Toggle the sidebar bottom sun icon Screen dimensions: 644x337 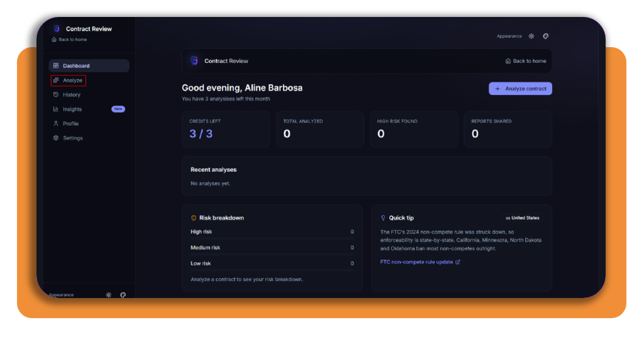108,295
